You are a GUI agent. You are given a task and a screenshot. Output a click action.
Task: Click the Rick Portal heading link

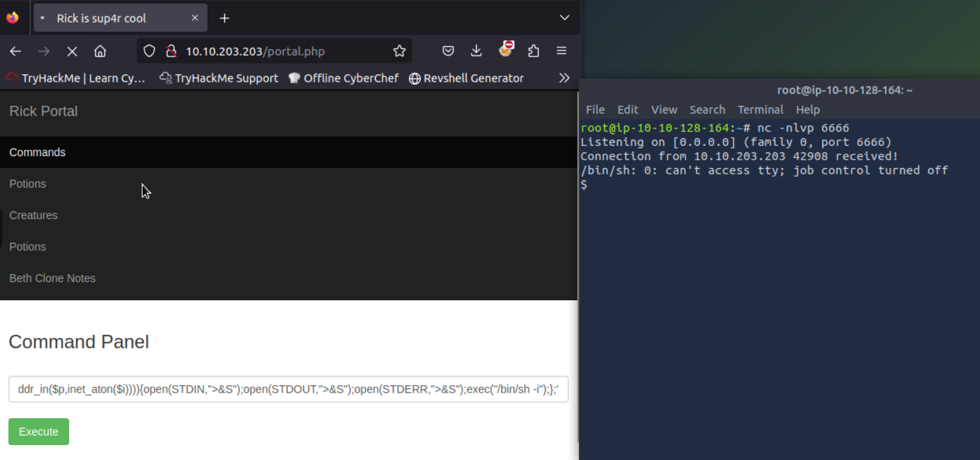click(x=43, y=111)
